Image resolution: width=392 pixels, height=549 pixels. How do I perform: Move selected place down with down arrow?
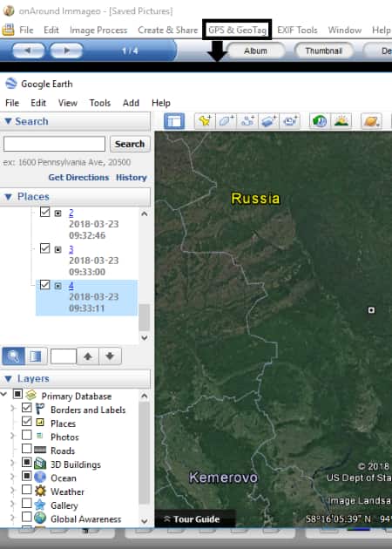point(110,356)
